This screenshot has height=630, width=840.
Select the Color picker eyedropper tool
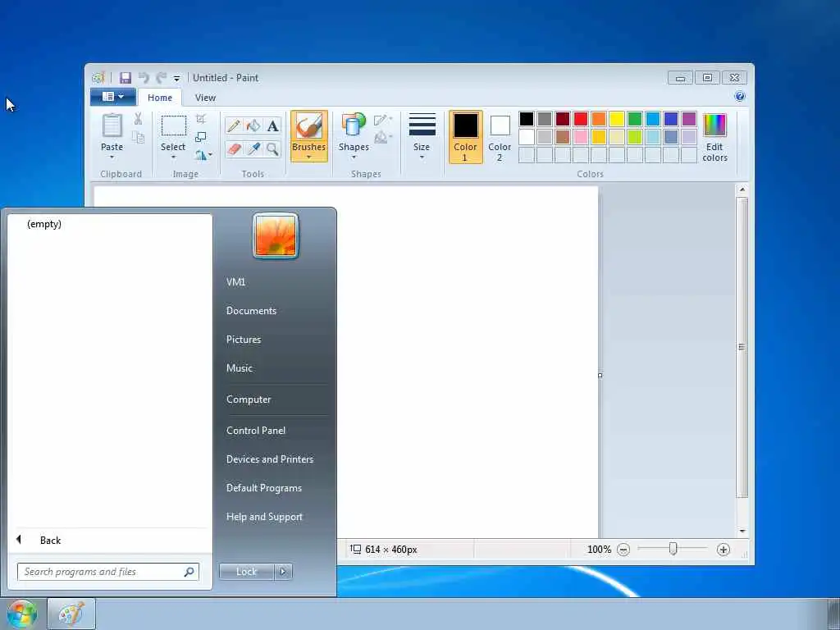click(x=253, y=148)
